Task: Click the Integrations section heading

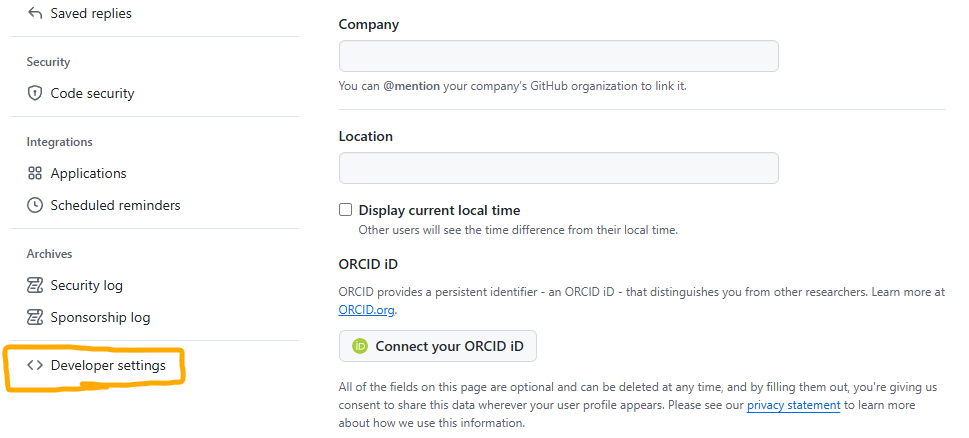Action: (x=59, y=142)
